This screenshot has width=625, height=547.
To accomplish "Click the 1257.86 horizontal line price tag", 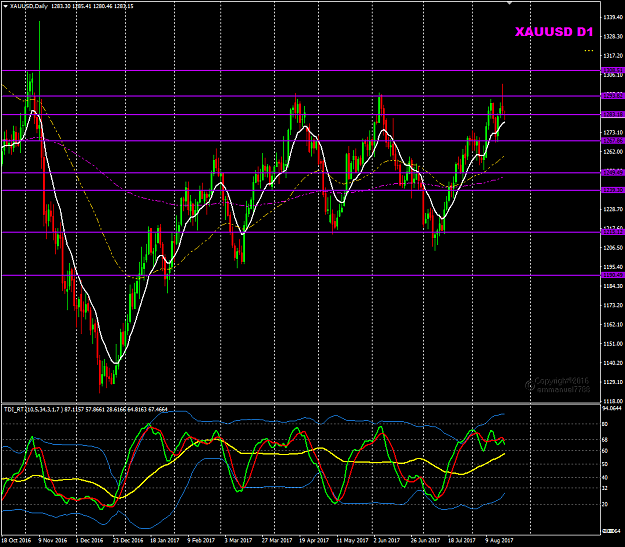I will click(613, 141).
